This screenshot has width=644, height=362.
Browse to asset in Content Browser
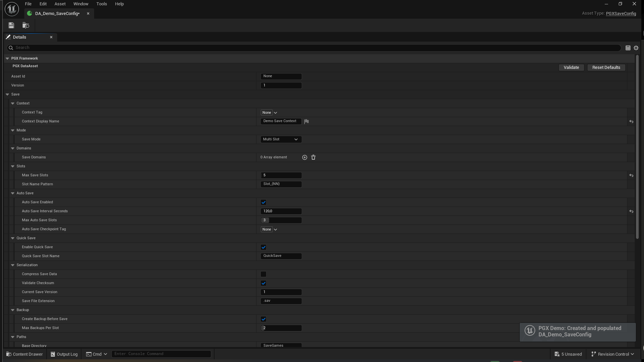tap(26, 25)
